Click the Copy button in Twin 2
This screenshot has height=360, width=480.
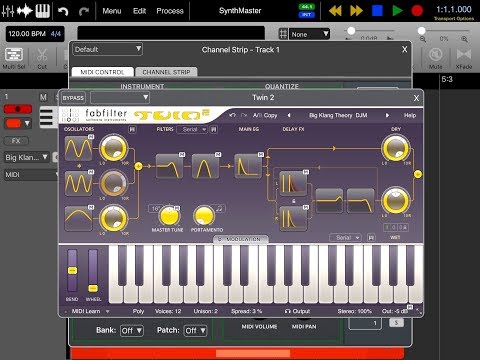(x=270, y=115)
